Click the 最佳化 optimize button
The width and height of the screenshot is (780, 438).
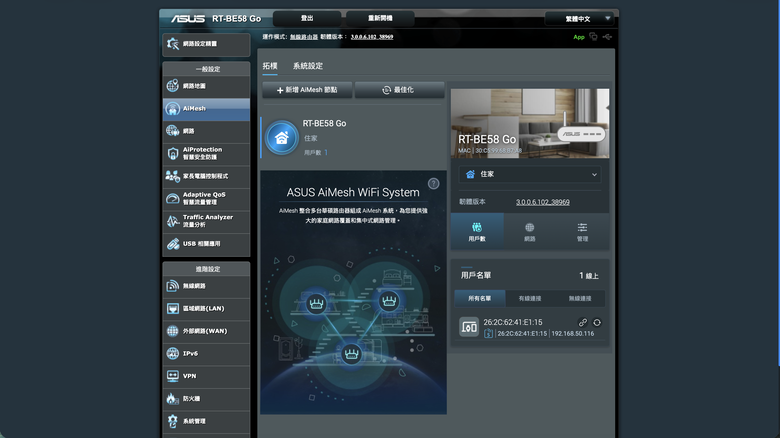[399, 90]
